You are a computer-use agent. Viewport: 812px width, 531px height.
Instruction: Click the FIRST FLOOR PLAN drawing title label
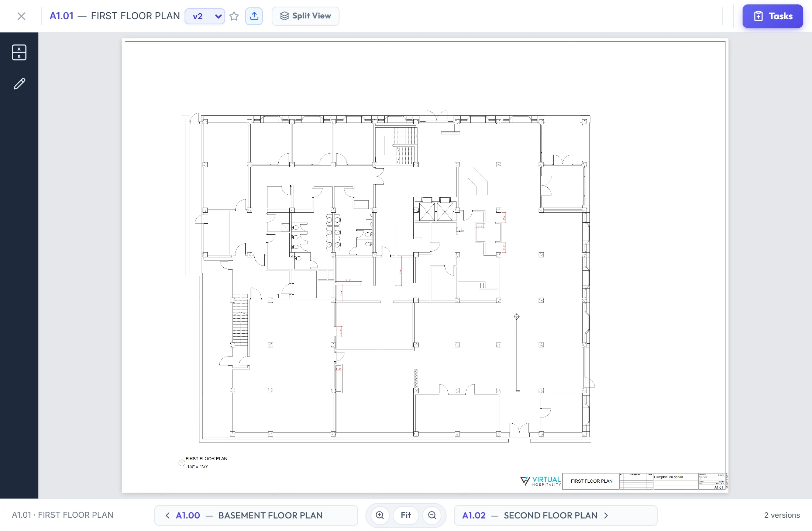[x=206, y=459]
